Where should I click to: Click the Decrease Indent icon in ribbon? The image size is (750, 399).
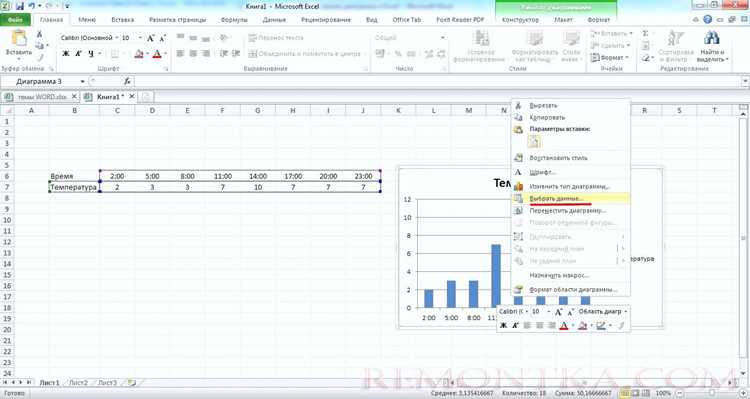pyautogui.click(x=223, y=54)
